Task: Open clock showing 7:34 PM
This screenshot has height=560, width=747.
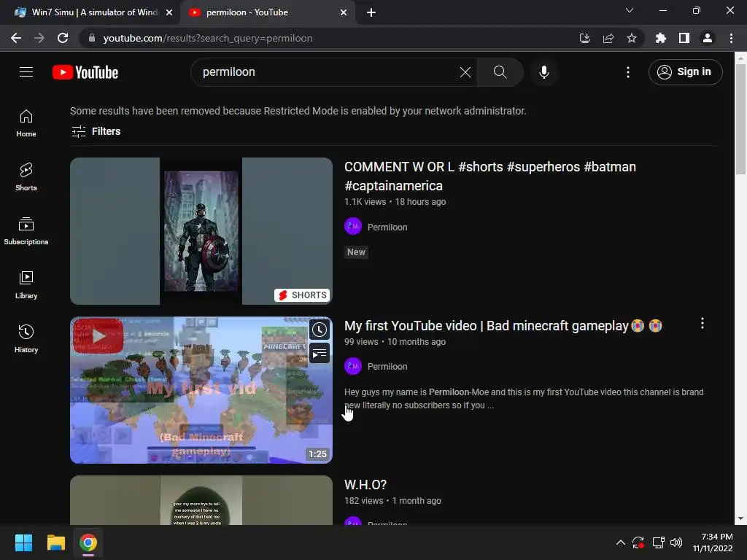Action: point(713,542)
